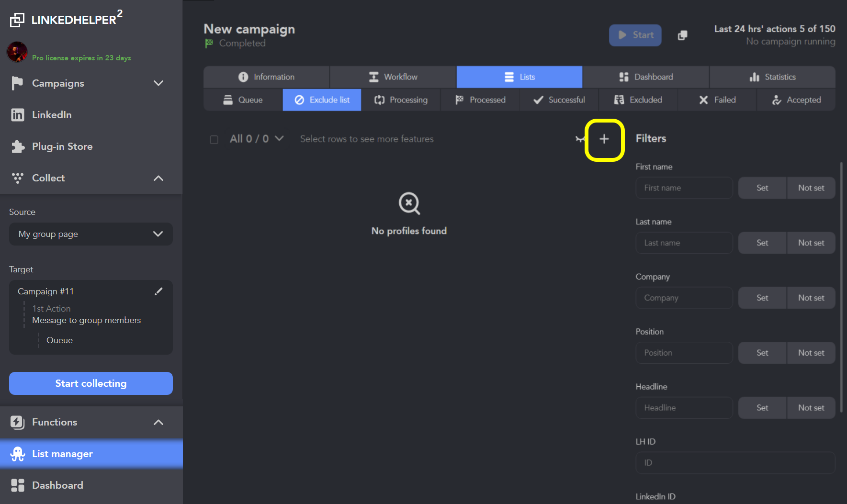Click the icon left of plus button
The width and height of the screenshot is (847, 504).
[x=580, y=139]
